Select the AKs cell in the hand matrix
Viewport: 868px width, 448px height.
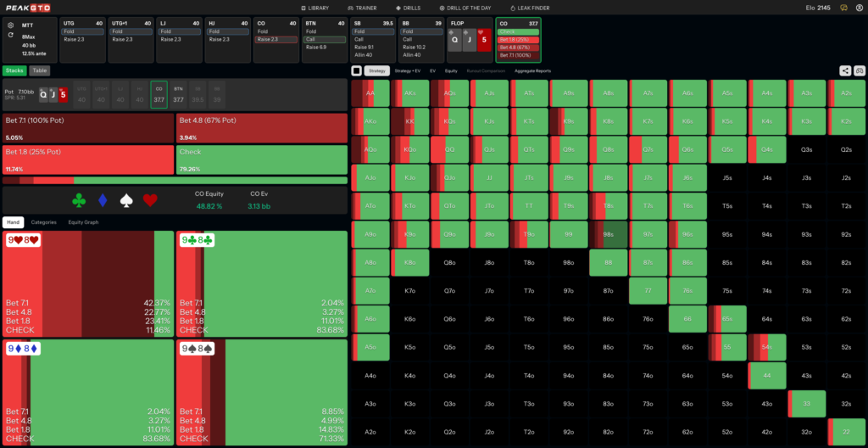click(409, 93)
